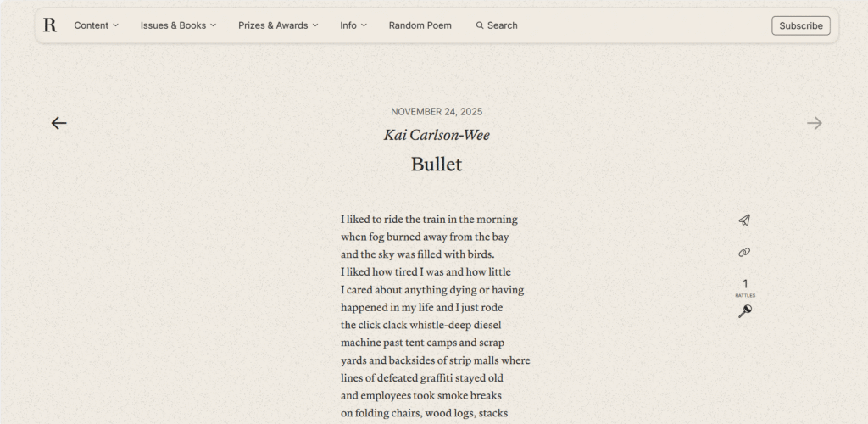
Task: Copy poem link with chain icon
Action: coord(744,252)
